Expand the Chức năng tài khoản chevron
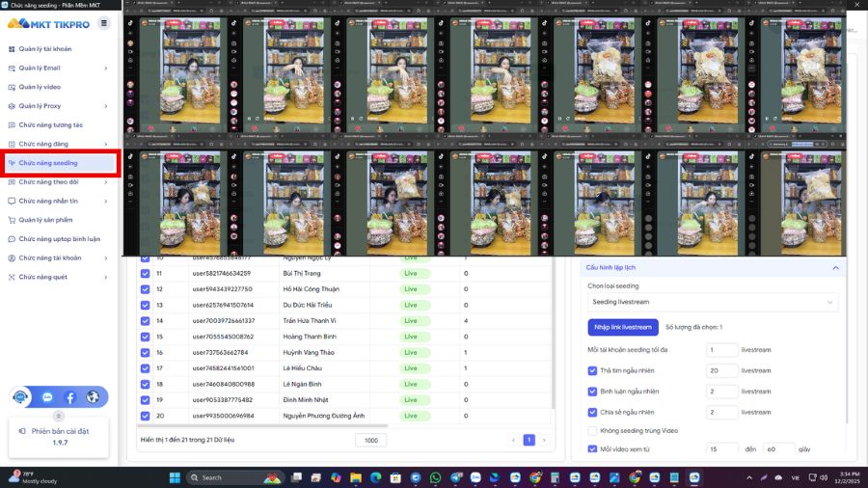The width and height of the screenshot is (868, 488). (106, 258)
